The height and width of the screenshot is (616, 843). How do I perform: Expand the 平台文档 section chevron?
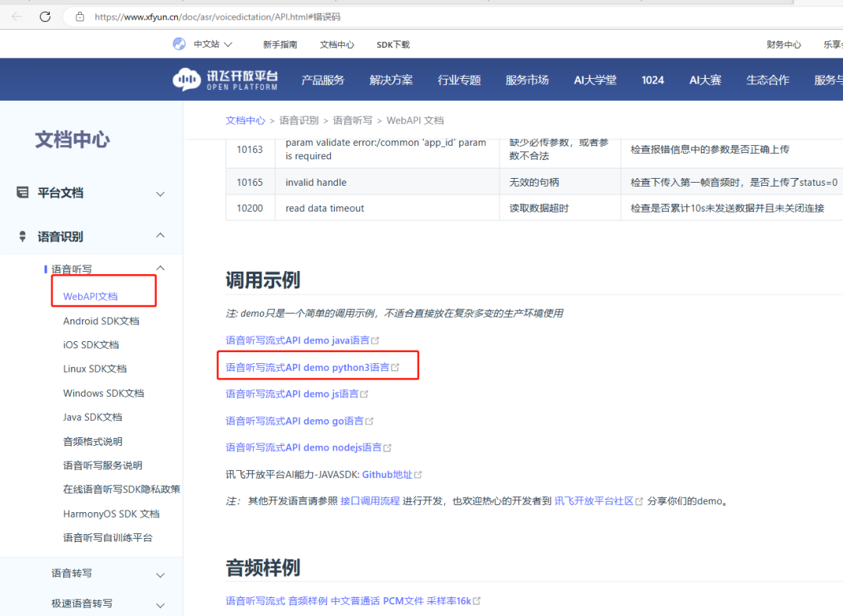160,194
